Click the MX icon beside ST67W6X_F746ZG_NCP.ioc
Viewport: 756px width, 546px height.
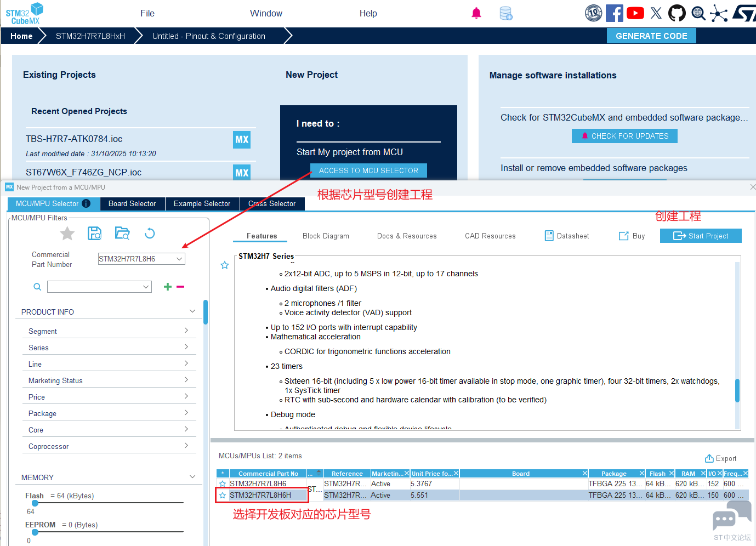pyautogui.click(x=242, y=173)
